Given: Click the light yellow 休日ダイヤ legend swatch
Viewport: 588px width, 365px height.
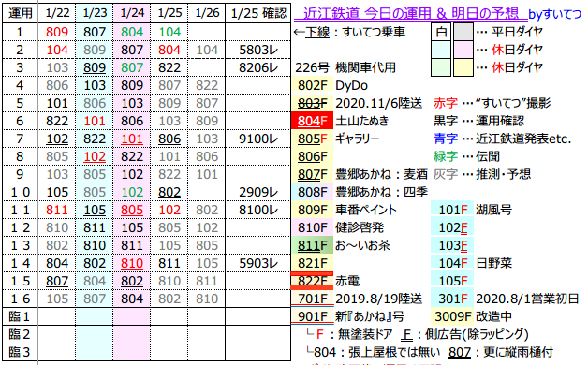Looking at the screenshot, I should pos(463,67).
